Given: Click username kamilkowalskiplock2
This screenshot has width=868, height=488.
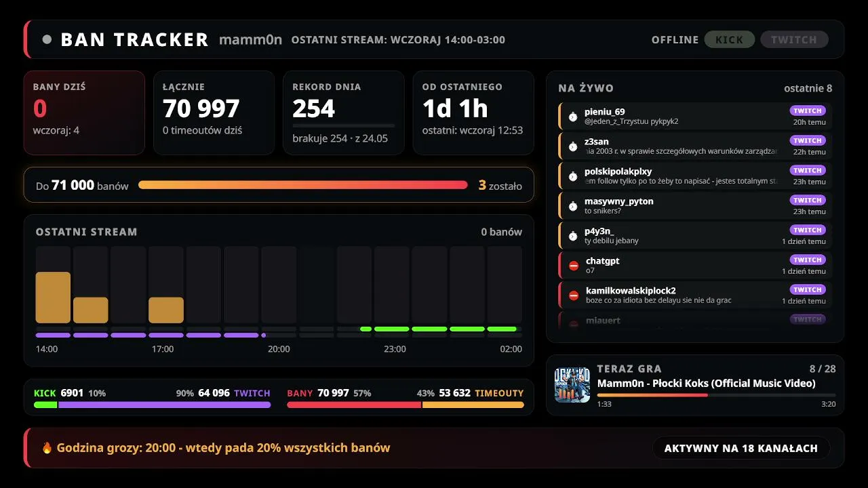Looking at the screenshot, I should pyautogui.click(x=631, y=291).
